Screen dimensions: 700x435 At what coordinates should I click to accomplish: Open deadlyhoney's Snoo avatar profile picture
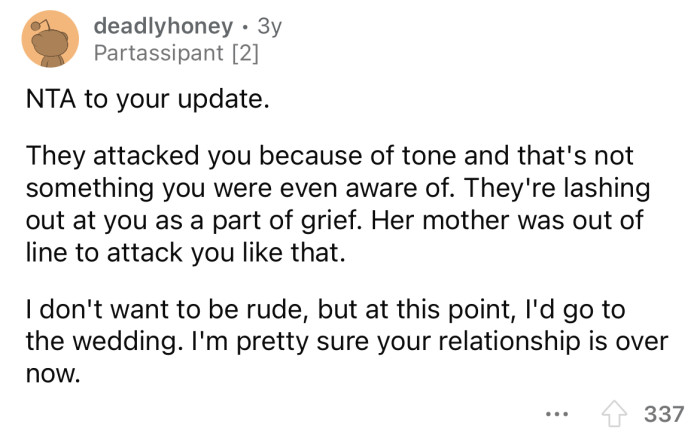click(50, 39)
